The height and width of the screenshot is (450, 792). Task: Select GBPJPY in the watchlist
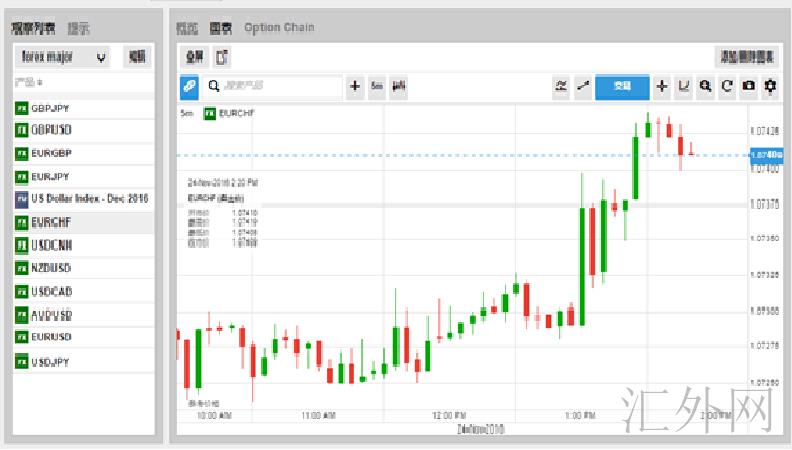pos(84,109)
